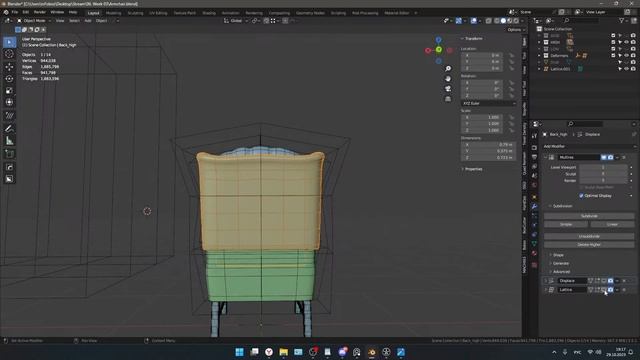Open viewport Options button

click(x=516, y=30)
